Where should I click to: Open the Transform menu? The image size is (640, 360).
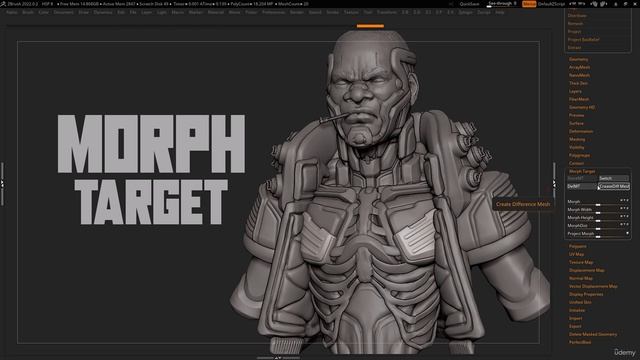[386, 12]
